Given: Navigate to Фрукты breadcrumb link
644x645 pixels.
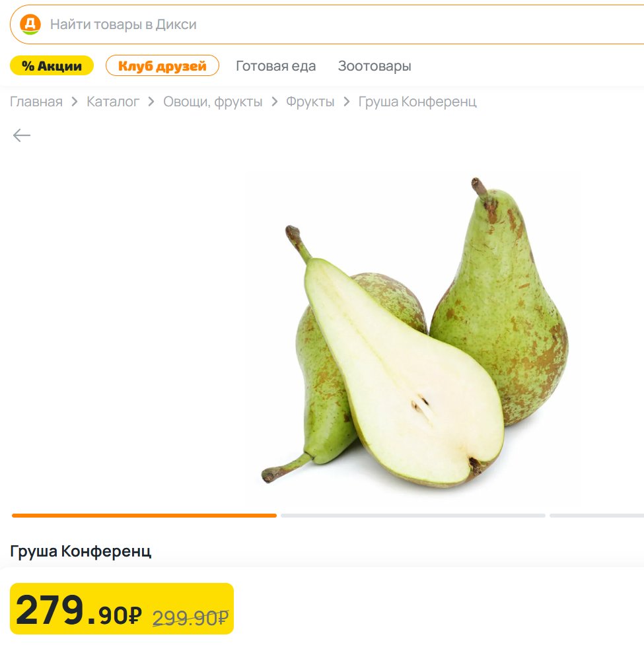Looking at the screenshot, I should pyautogui.click(x=310, y=102).
